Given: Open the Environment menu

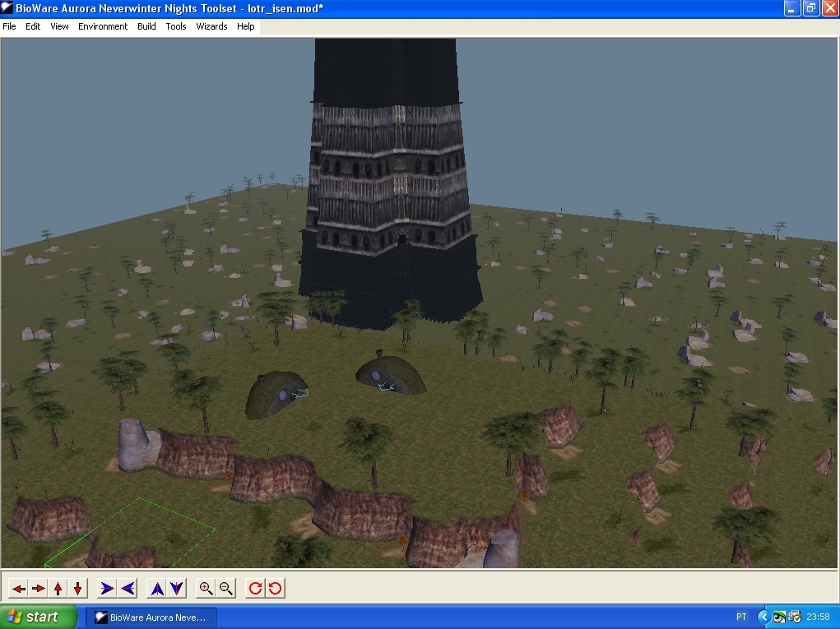Looking at the screenshot, I should pyautogui.click(x=103, y=26).
